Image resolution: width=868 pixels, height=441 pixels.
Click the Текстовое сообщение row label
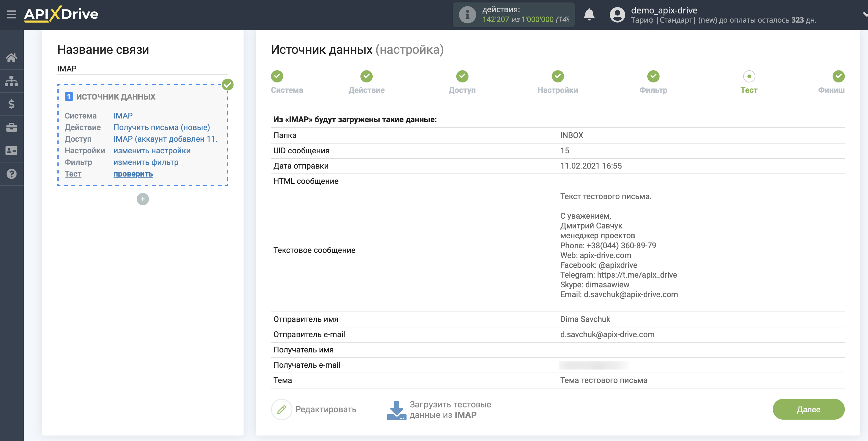coord(314,250)
